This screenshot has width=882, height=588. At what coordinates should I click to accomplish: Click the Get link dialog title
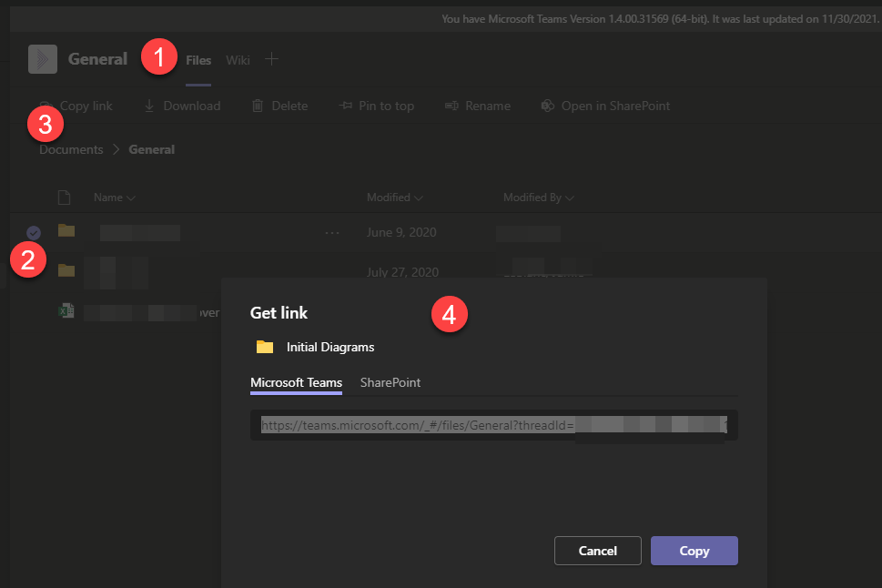click(x=279, y=313)
